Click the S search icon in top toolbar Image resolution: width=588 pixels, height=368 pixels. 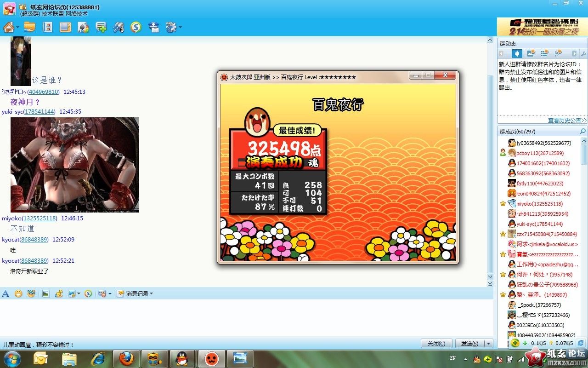pos(136,27)
